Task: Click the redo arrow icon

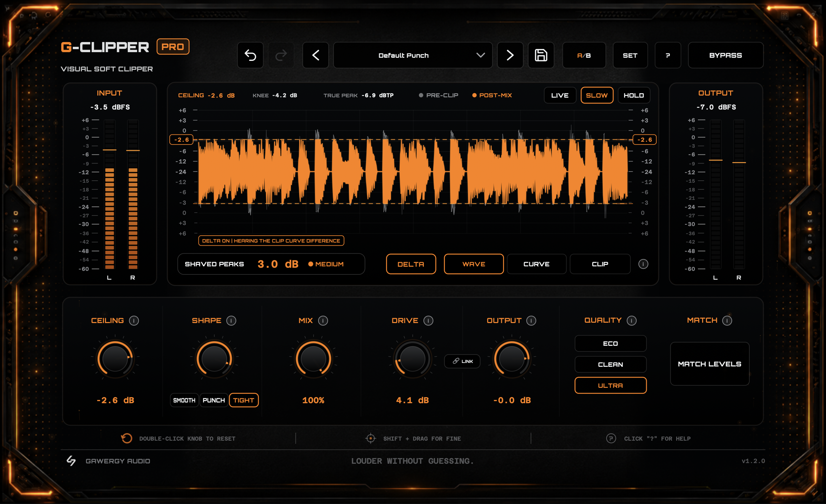Action: click(x=281, y=55)
